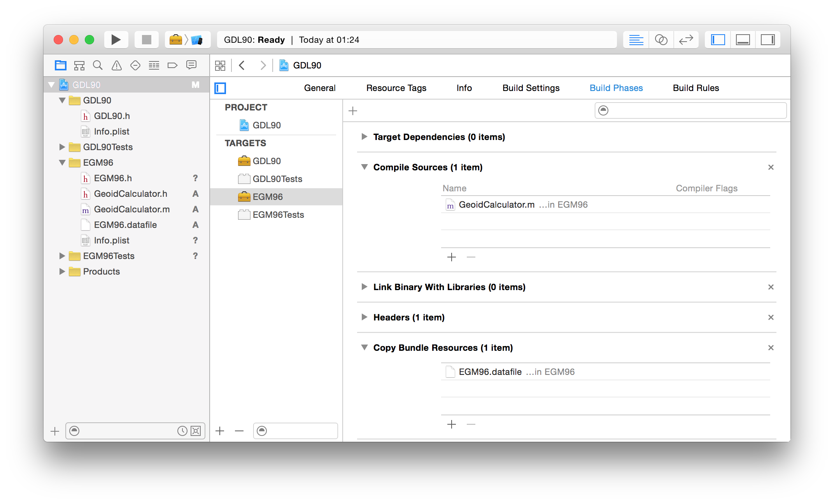Viewport: 834px width, 504px height.
Task: Open the Issue navigator warning icon
Action: click(116, 65)
